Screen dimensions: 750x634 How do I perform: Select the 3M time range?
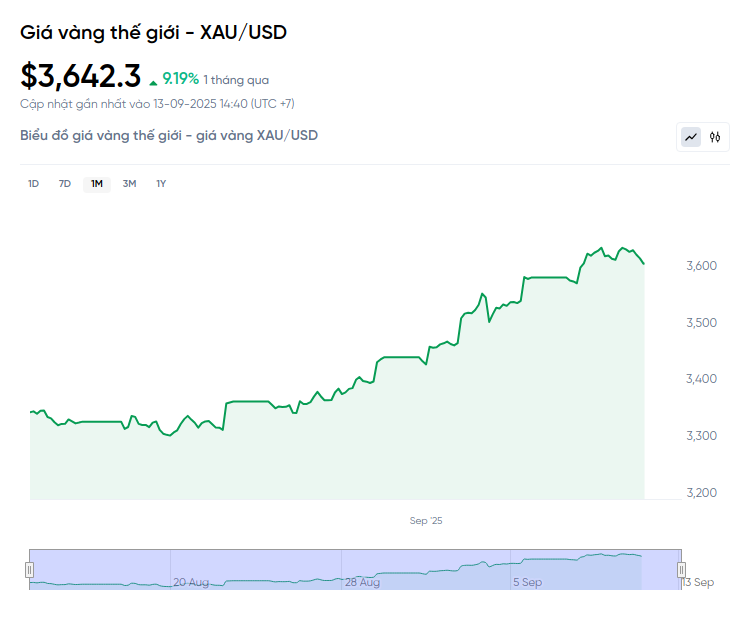(129, 183)
